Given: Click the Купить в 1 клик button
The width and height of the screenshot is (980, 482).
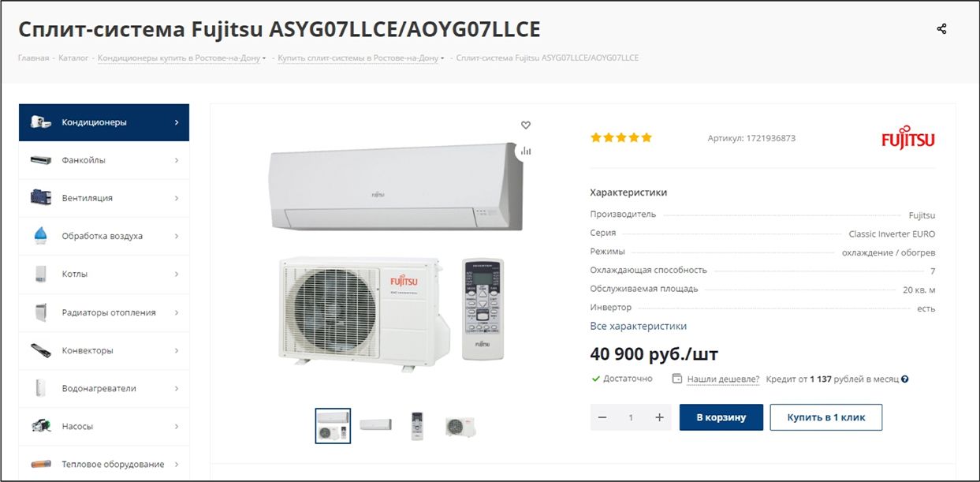Looking at the screenshot, I should pos(826,417).
